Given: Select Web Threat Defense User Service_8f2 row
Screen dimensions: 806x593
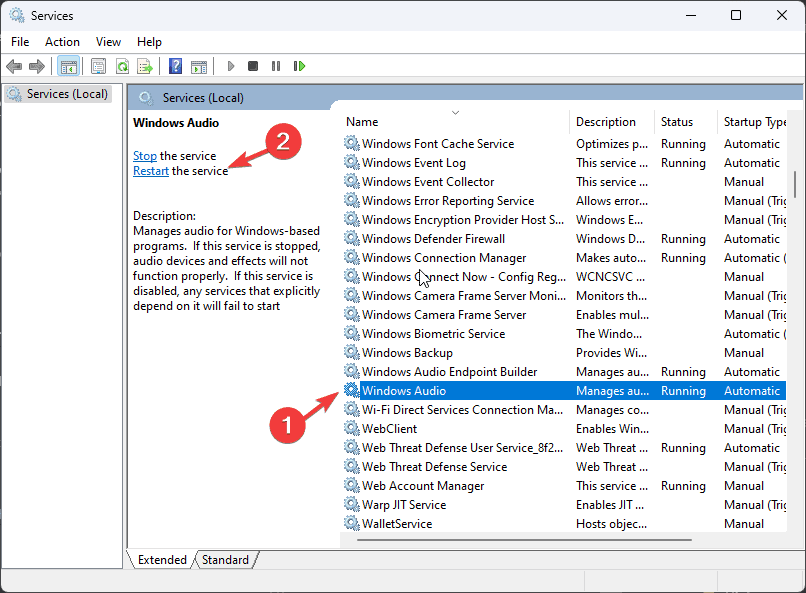Looking at the screenshot, I should click(x=563, y=448).
